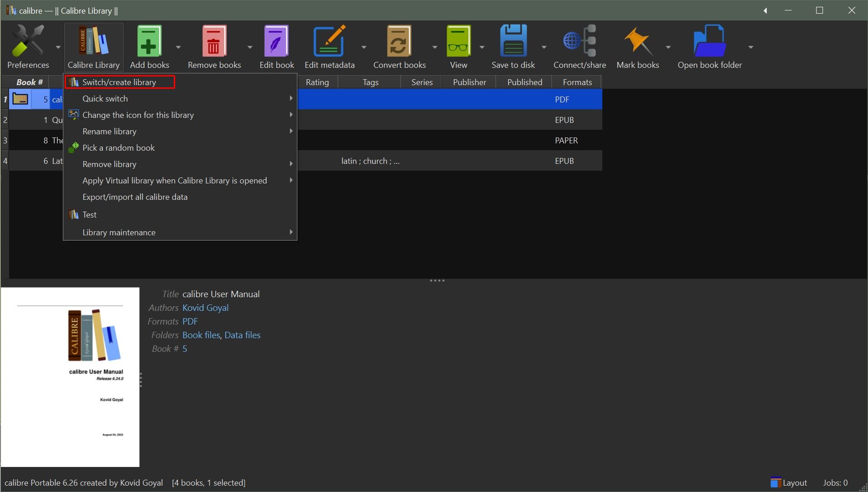Click the Calibre Library books icon

coord(94,41)
